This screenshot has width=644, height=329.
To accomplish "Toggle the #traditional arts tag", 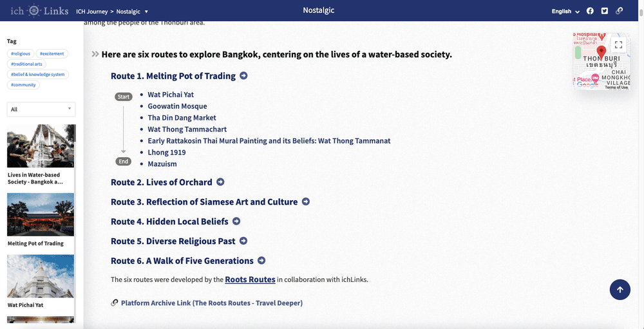I will [27, 64].
